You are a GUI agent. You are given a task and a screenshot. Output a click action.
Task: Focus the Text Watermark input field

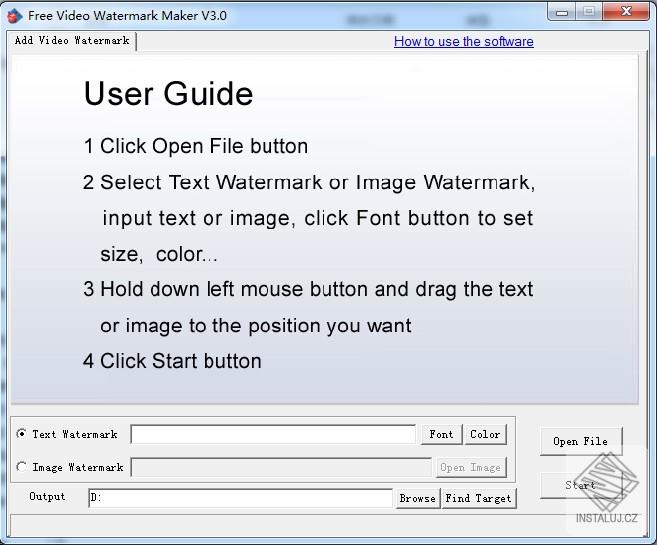click(273, 434)
